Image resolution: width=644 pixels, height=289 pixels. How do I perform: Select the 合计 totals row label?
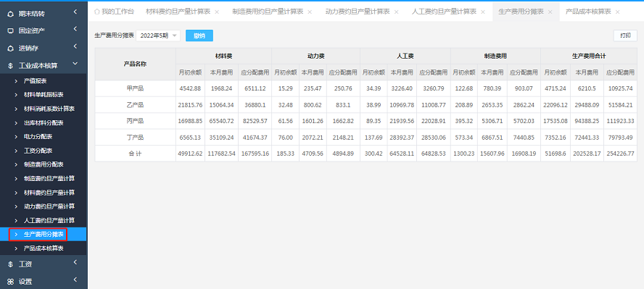click(x=135, y=154)
